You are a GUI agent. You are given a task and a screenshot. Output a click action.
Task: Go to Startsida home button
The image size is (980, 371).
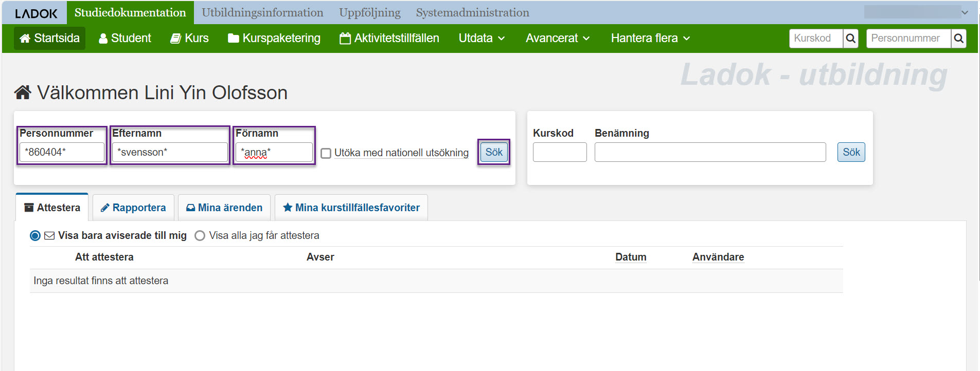pos(50,38)
